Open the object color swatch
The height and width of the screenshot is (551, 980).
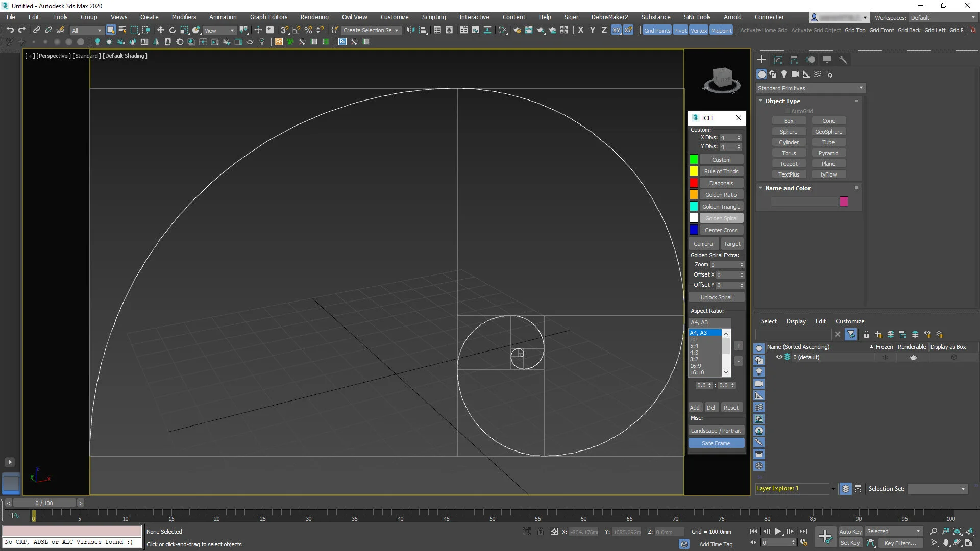pos(844,202)
